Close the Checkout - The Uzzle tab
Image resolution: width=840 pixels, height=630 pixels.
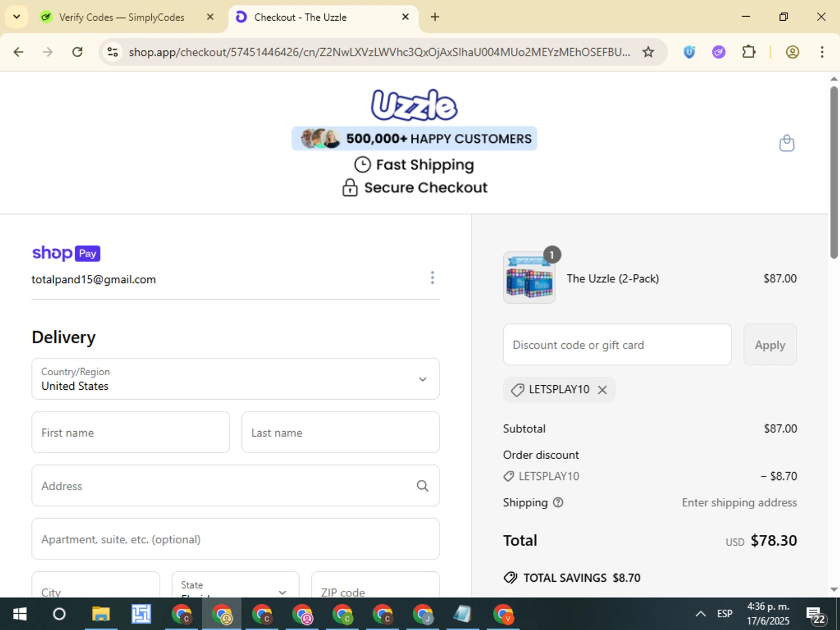tap(405, 17)
